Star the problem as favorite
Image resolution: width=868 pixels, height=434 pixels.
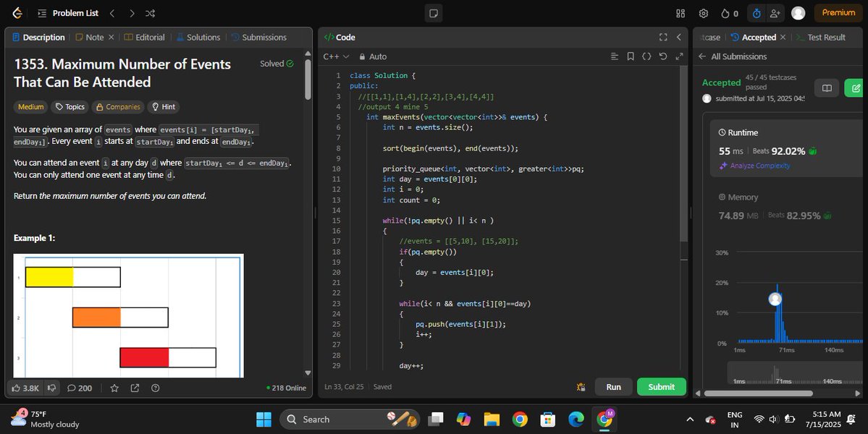[114, 388]
